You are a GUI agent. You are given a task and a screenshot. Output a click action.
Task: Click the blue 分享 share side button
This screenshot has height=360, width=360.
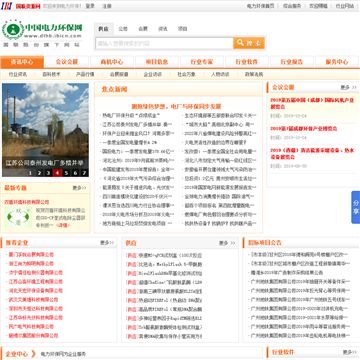click(356, 207)
